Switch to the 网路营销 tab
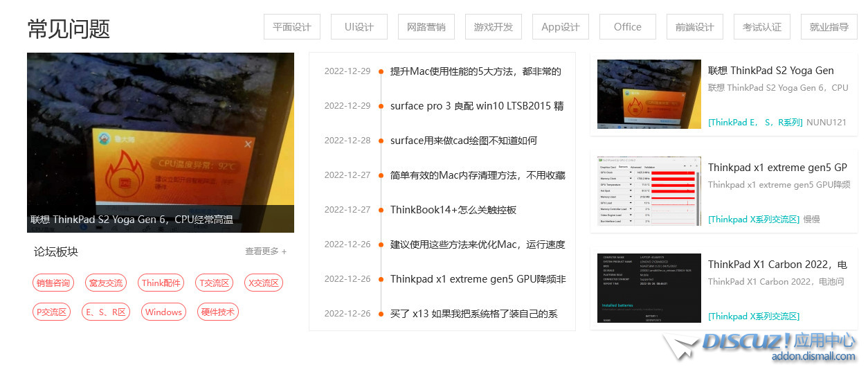The width and height of the screenshot is (868, 374). 426,27
